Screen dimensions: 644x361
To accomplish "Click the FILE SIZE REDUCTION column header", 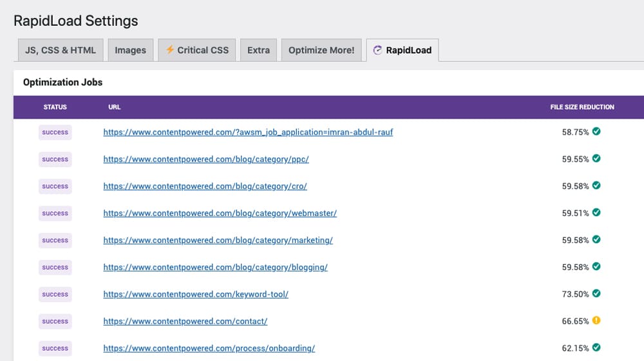I will [582, 107].
